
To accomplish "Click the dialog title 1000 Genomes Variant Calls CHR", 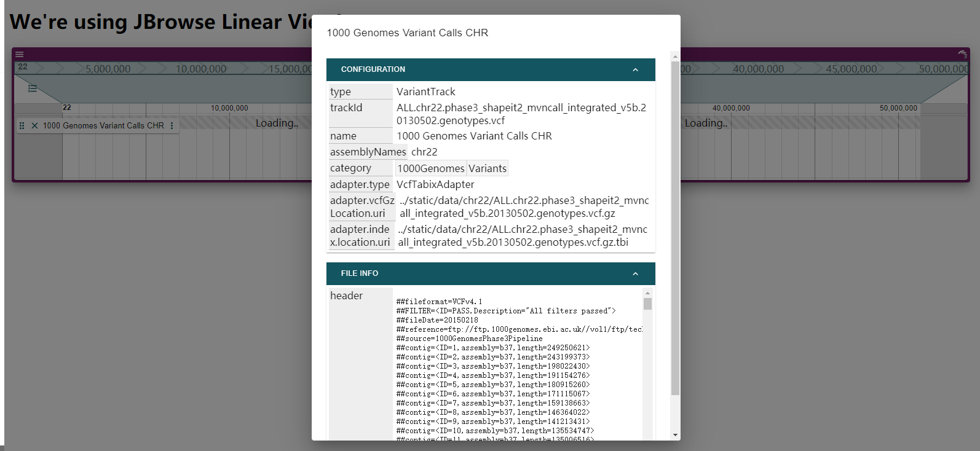I will click(x=407, y=33).
